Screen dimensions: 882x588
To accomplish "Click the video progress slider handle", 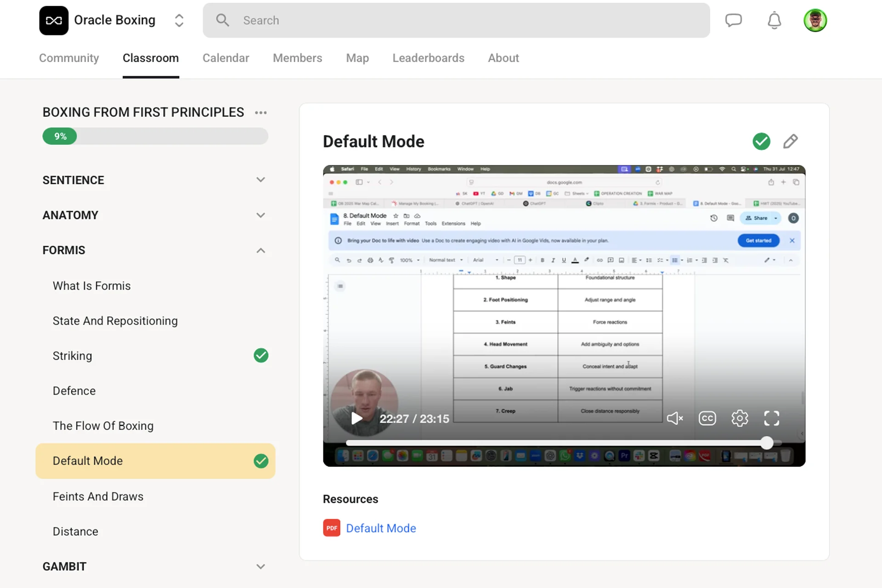I will click(766, 443).
